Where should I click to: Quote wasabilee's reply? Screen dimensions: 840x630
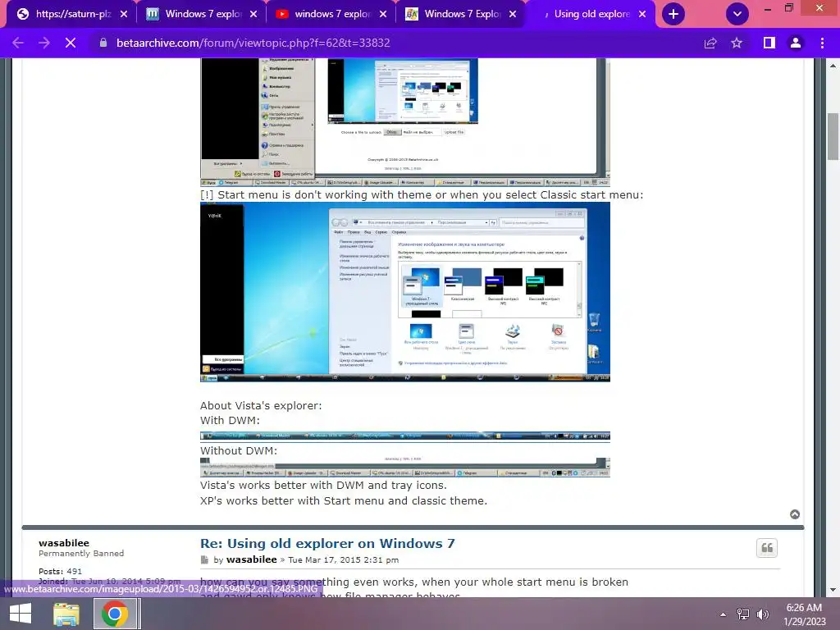tap(767, 547)
